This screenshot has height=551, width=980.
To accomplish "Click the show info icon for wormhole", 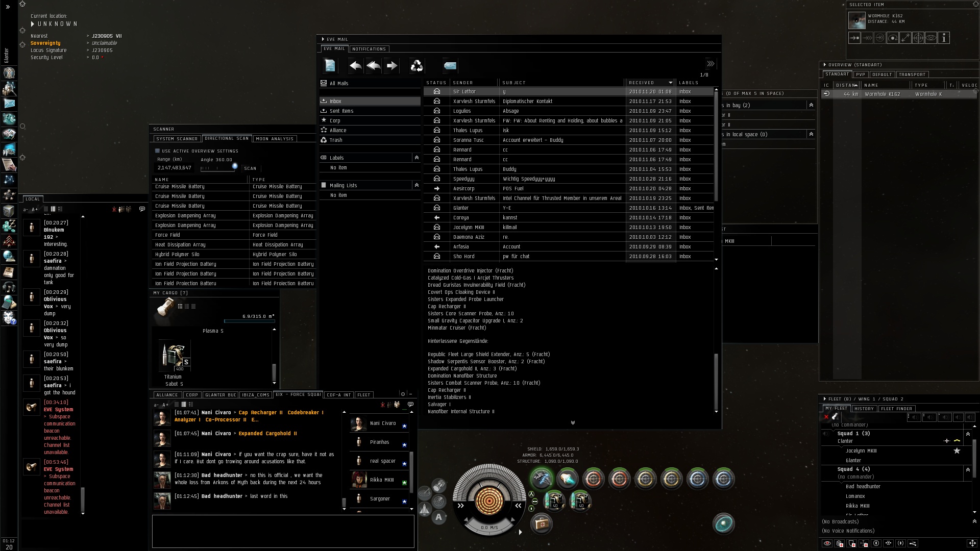I will [944, 38].
